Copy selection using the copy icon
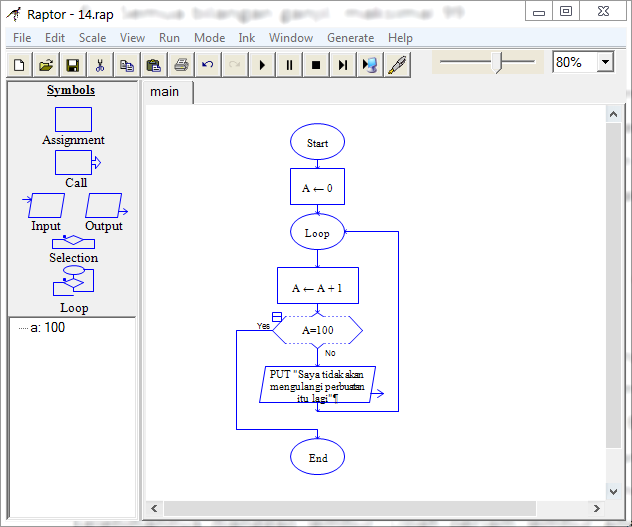Image resolution: width=632 pixels, height=527 pixels. click(127, 65)
